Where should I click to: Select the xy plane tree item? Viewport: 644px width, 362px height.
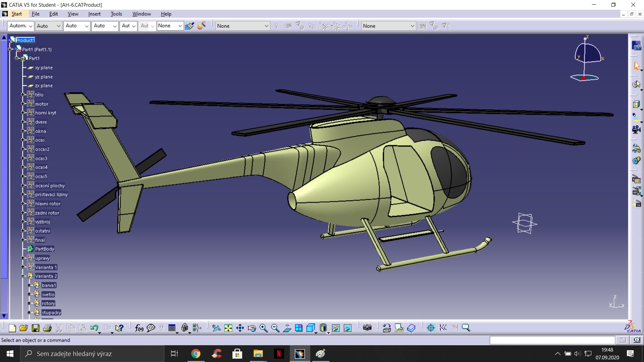tap(44, 67)
